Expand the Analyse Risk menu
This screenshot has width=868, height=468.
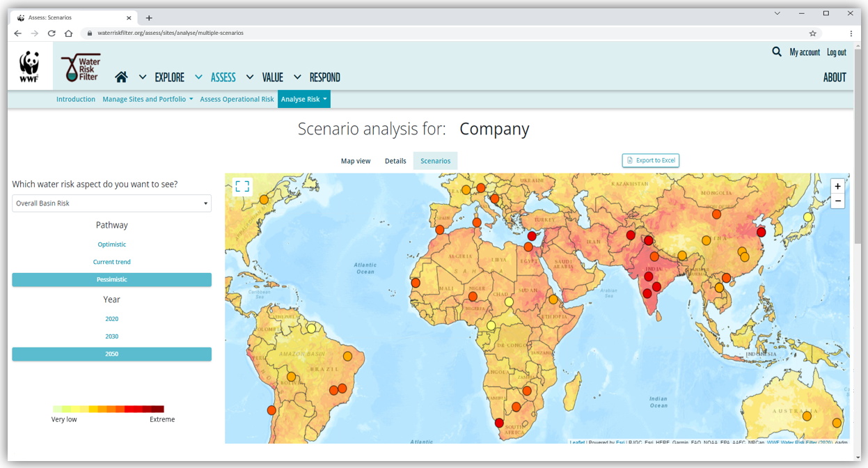click(x=304, y=99)
